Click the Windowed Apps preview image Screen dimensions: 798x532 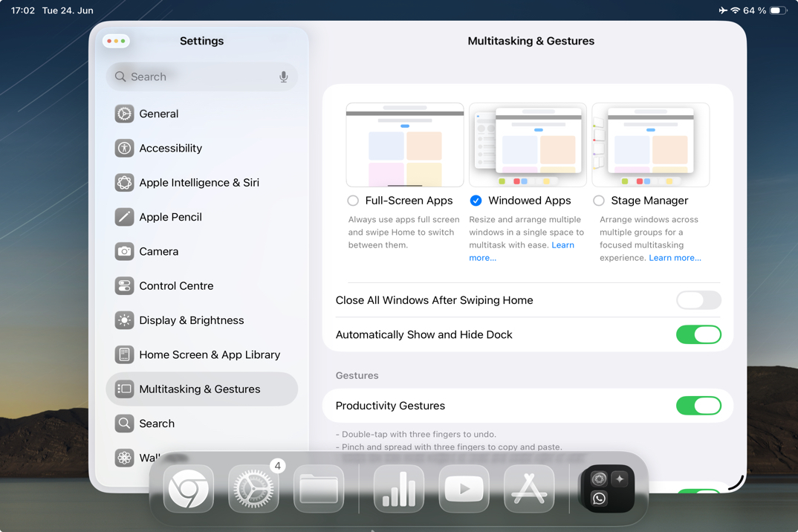[x=527, y=144]
